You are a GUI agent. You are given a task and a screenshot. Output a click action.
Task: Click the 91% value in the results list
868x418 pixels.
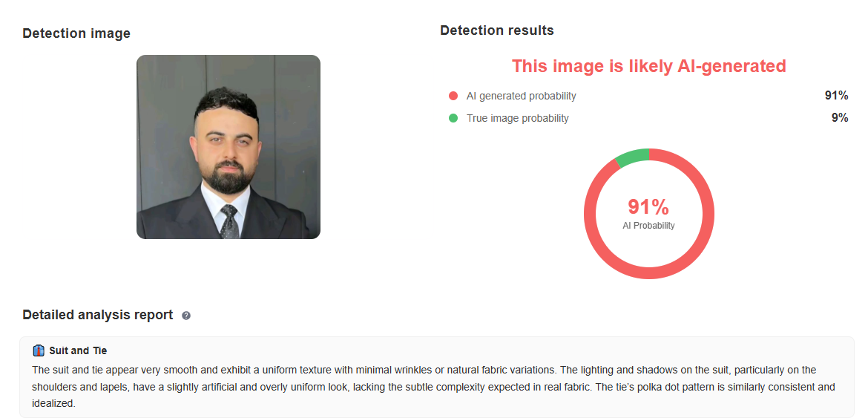pyautogui.click(x=836, y=96)
